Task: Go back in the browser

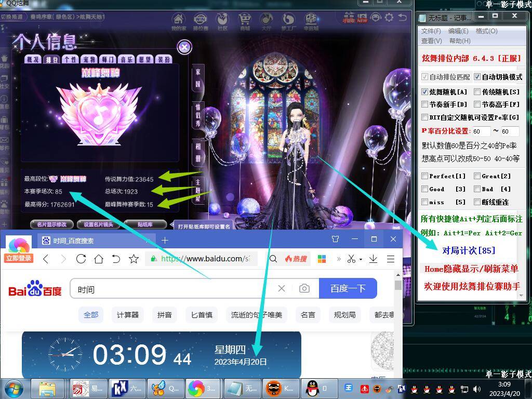Action: point(46,259)
